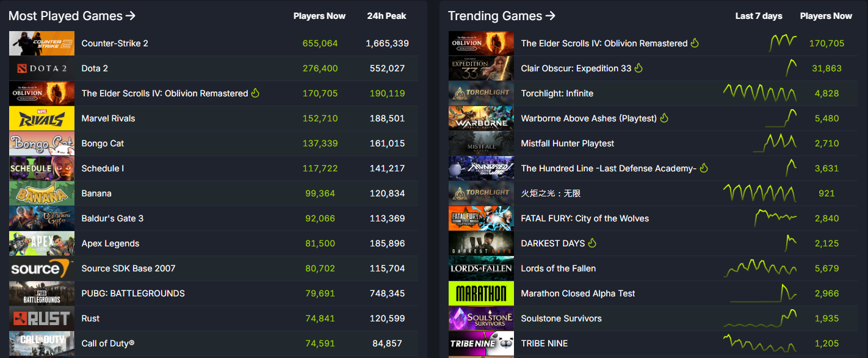The image size is (868, 358).
Task: Click the Mistfall Hunter Playtest title
Action: pos(568,143)
